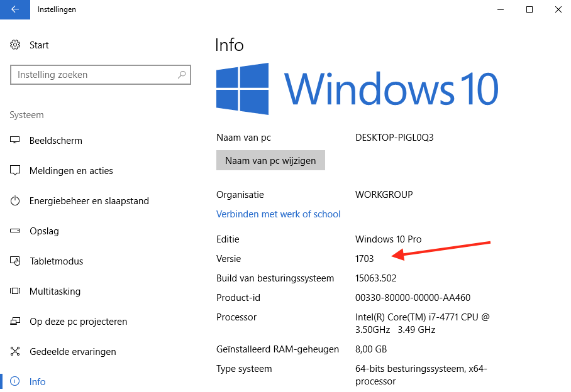Click the Beeldscherm monitor icon

click(x=16, y=141)
